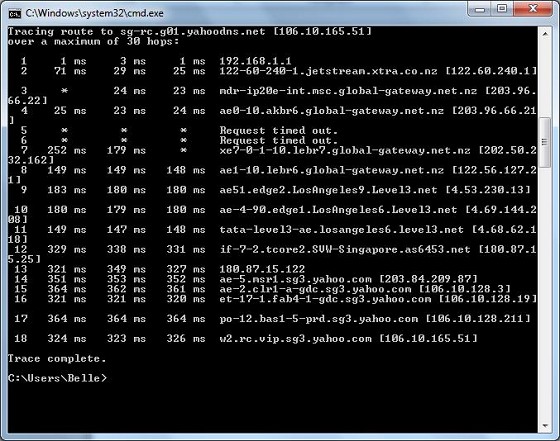
Task: Click the scrollbar down arrow
Action: point(545,425)
